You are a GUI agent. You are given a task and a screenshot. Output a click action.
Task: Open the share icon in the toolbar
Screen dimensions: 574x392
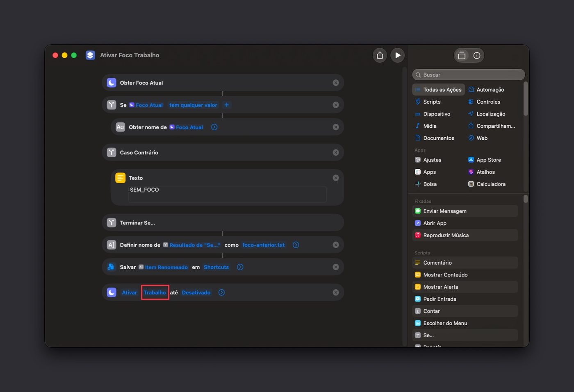coord(380,55)
